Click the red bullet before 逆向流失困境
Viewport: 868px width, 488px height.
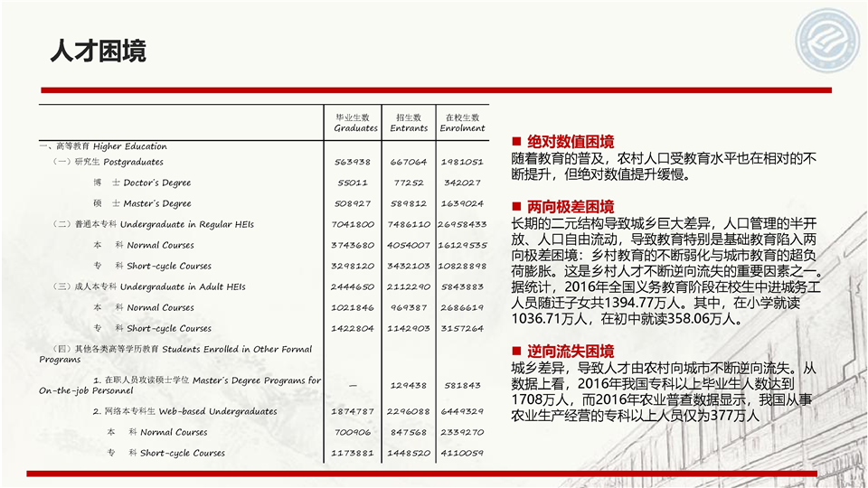[516, 352]
